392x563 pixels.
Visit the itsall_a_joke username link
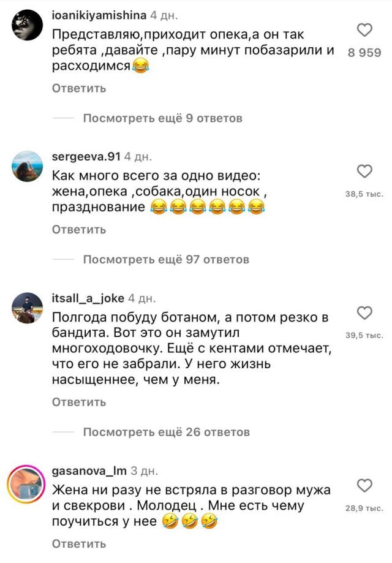[x=88, y=298]
